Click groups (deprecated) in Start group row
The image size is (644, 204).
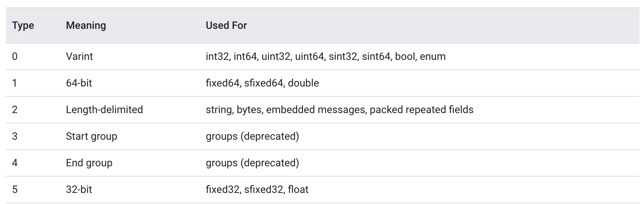[x=252, y=136]
